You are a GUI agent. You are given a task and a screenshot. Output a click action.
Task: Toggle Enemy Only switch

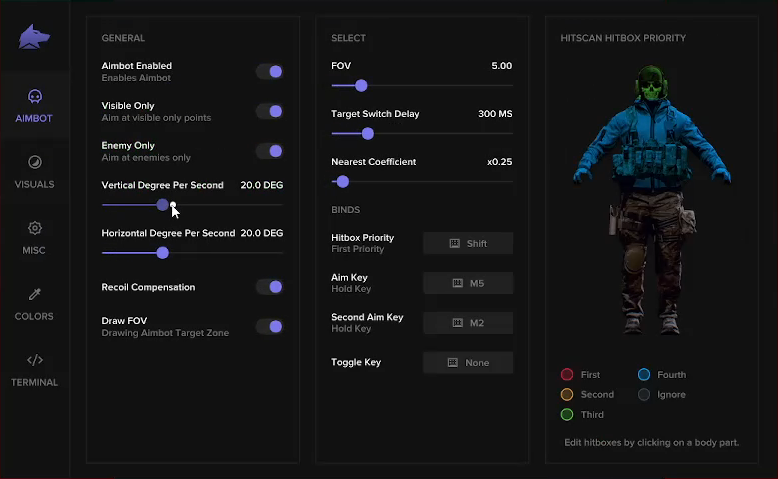click(270, 151)
